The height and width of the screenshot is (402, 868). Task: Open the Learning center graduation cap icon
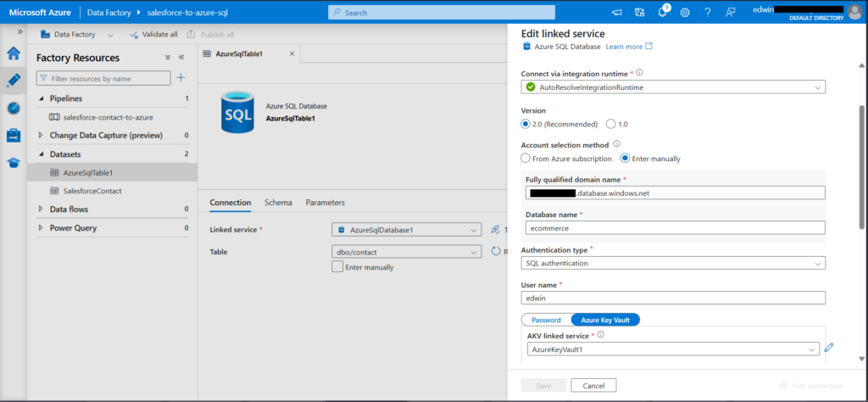14,163
